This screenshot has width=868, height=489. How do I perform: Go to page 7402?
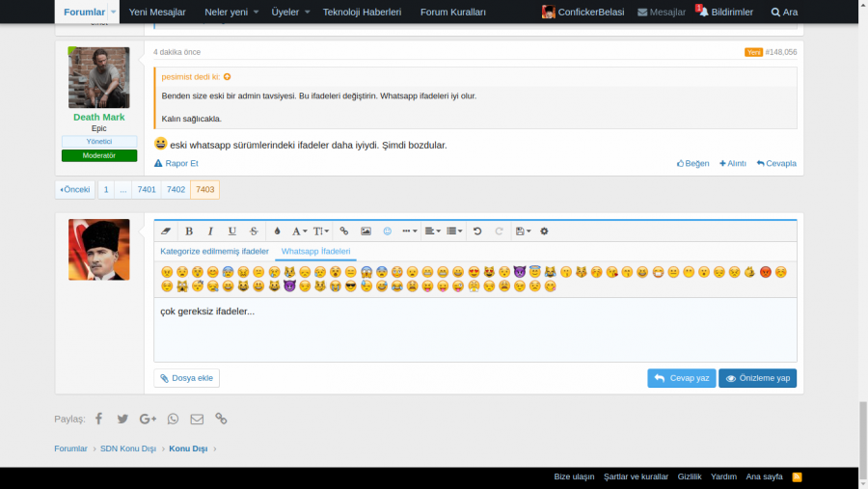click(x=176, y=189)
